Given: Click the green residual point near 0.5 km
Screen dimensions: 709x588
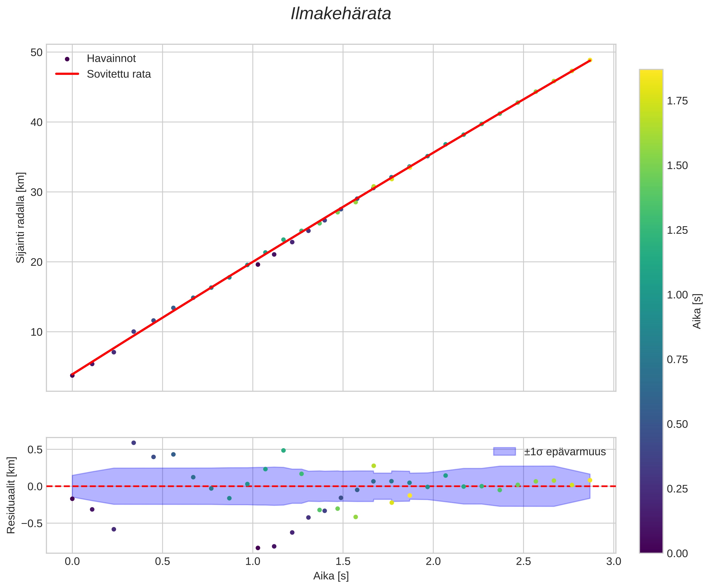Looking at the screenshot, I should (x=283, y=450).
